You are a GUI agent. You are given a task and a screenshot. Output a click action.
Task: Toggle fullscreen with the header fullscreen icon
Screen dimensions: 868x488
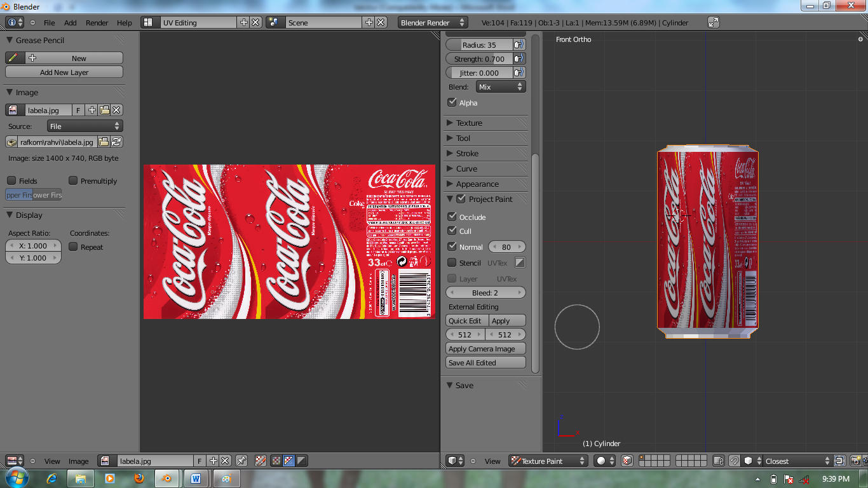click(x=714, y=22)
